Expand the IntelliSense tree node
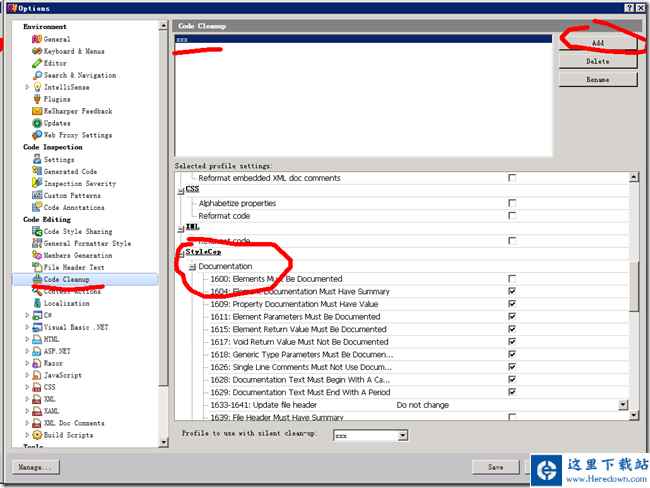The image size is (650, 488). tap(27, 87)
